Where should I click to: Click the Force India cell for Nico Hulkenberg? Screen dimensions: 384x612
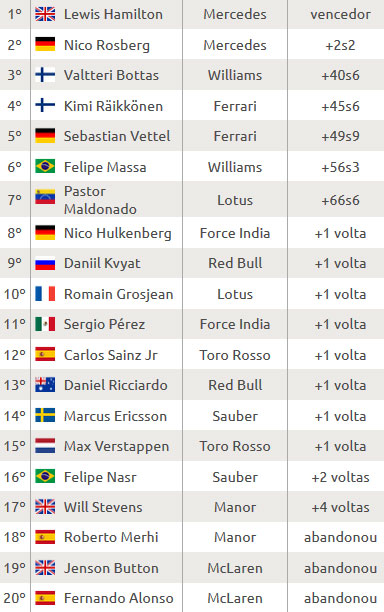(235, 233)
